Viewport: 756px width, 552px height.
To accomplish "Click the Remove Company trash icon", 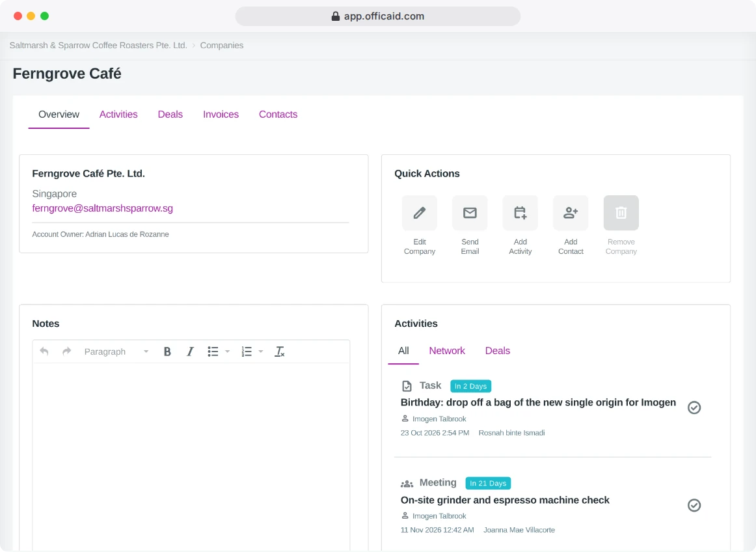I will (x=621, y=213).
